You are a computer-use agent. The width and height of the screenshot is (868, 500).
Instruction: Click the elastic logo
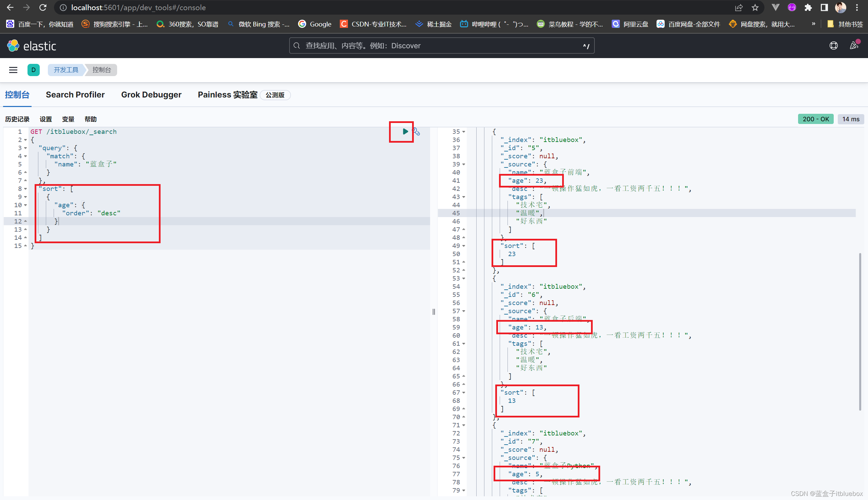pyautogui.click(x=32, y=46)
